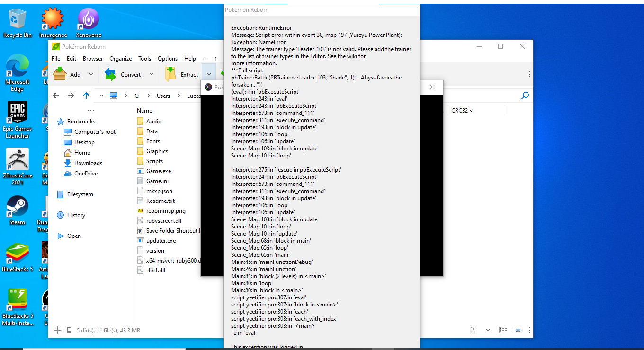Click the horizontal arrows icon in status bar
Image resolution: width=644 pixels, height=350 pixels.
tap(57, 330)
